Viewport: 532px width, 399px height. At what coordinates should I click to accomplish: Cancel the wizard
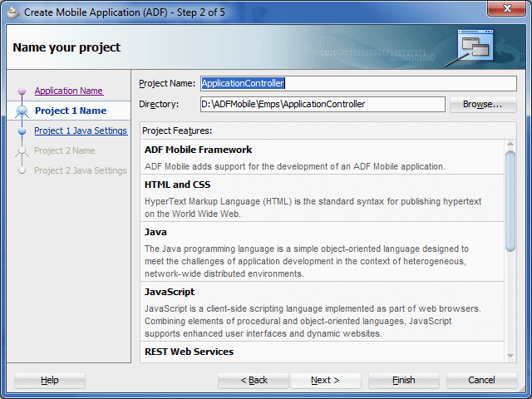(x=481, y=381)
